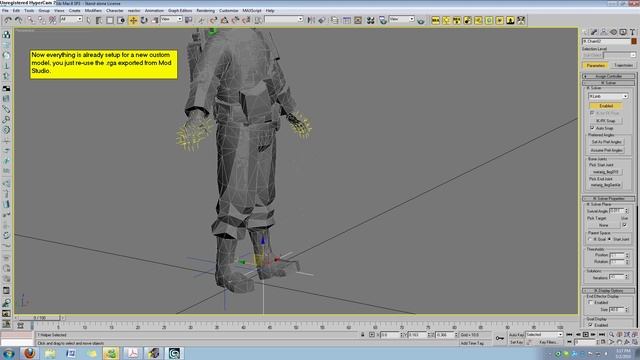Activate the Select and Move tool
640x360 pixels.
pyautogui.click(x=133, y=20)
